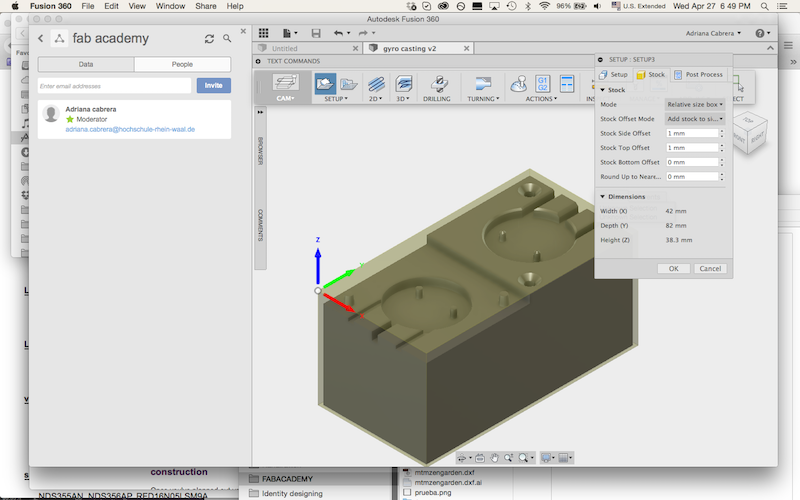Switch to the Data tab

86,64
